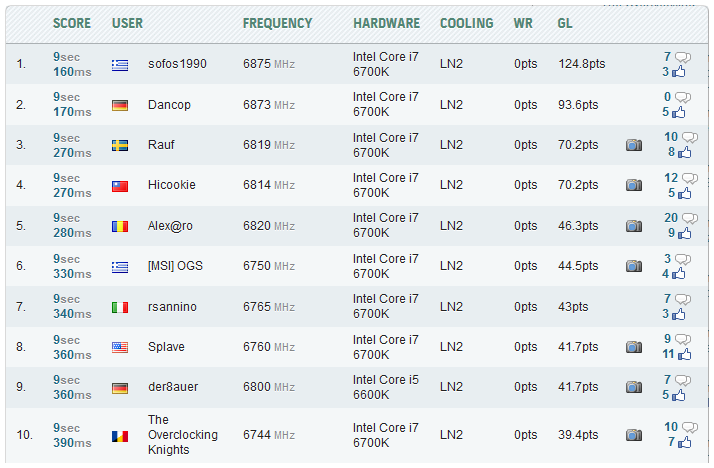The image size is (714, 468).
Task: Open user profile link sofos1990
Action: pos(177,64)
